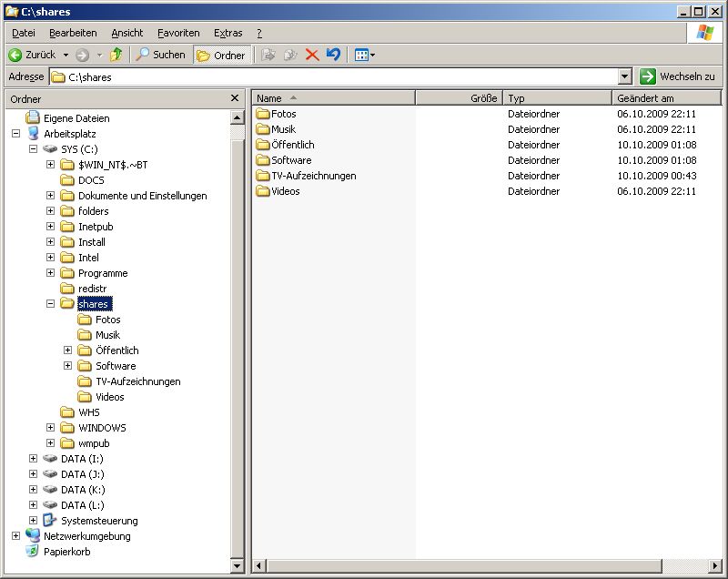Collapse the shares folder tree node
This screenshot has width=728, height=579.
51,304
